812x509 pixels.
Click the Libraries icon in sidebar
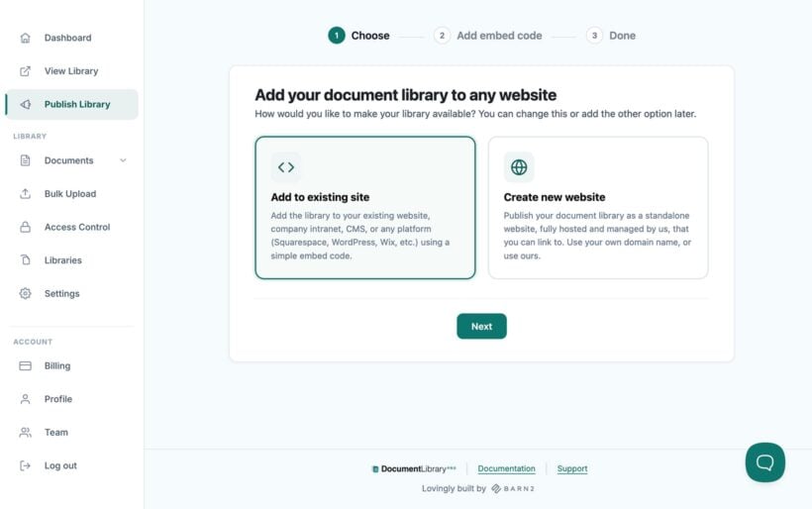click(25, 259)
